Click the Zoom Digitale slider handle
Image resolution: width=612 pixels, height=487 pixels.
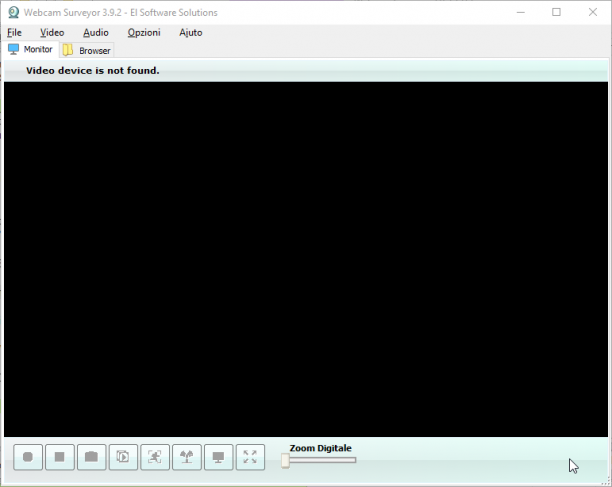(285, 460)
